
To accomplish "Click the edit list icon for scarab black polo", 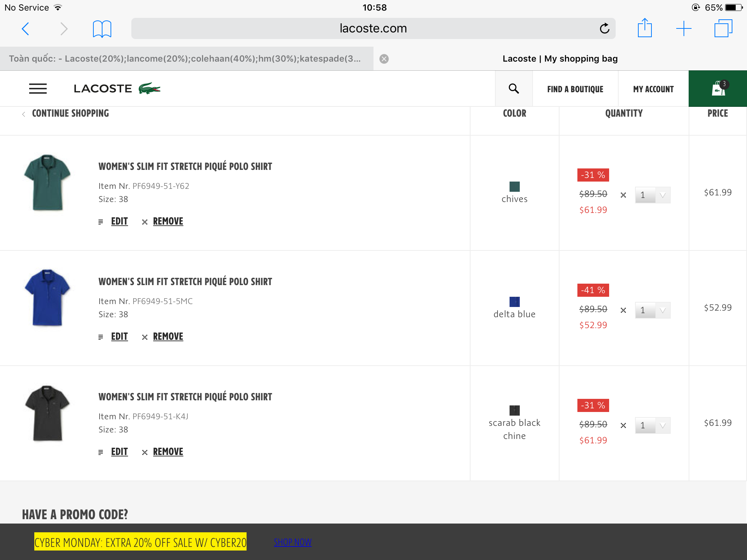I will pos(101,452).
